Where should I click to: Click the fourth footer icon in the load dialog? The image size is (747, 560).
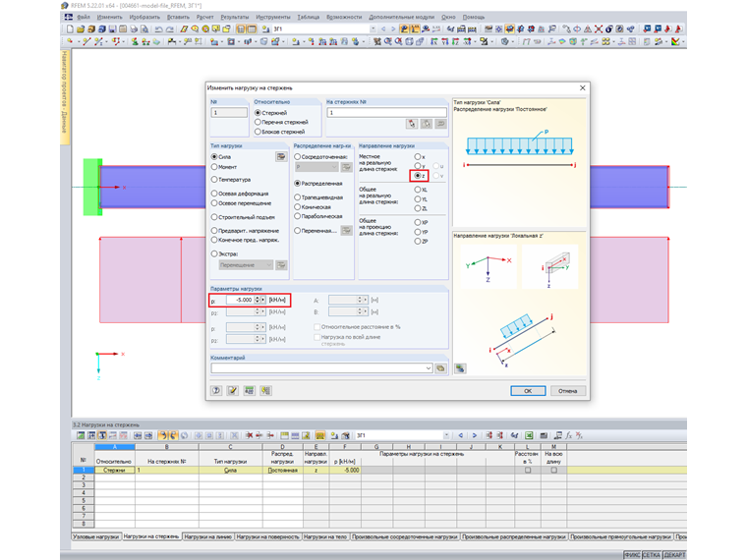tap(265, 390)
